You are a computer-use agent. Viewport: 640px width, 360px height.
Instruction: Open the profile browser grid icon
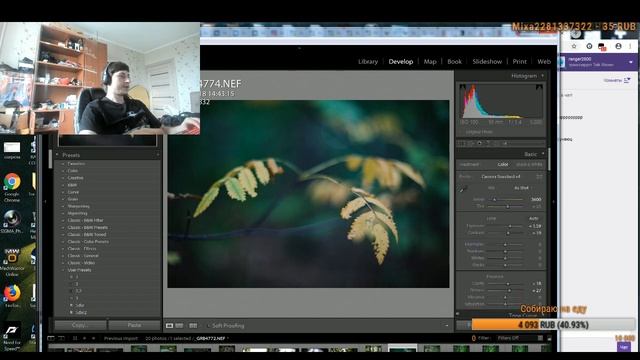tap(539, 177)
